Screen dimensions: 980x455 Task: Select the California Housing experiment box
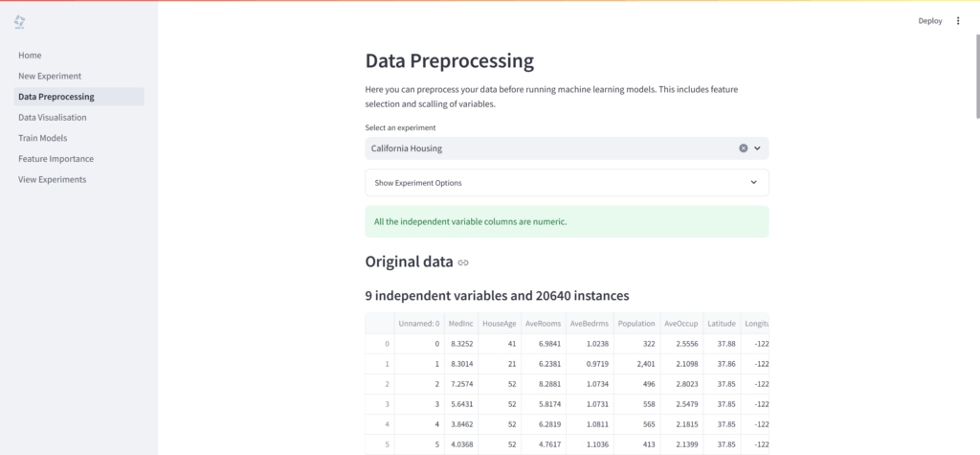click(546, 148)
